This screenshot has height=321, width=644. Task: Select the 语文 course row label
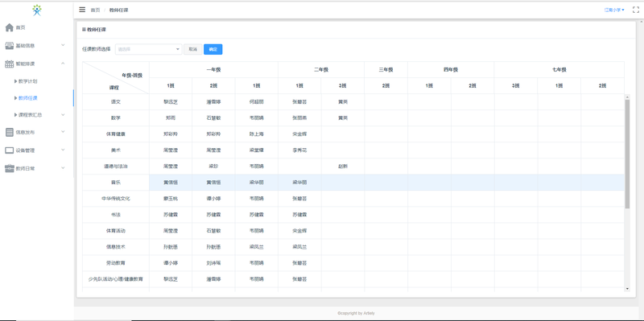pyautogui.click(x=116, y=102)
